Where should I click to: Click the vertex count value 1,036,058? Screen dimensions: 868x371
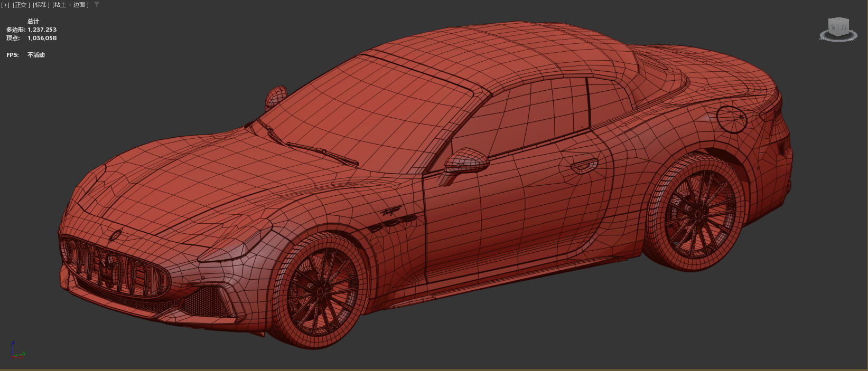[42, 38]
